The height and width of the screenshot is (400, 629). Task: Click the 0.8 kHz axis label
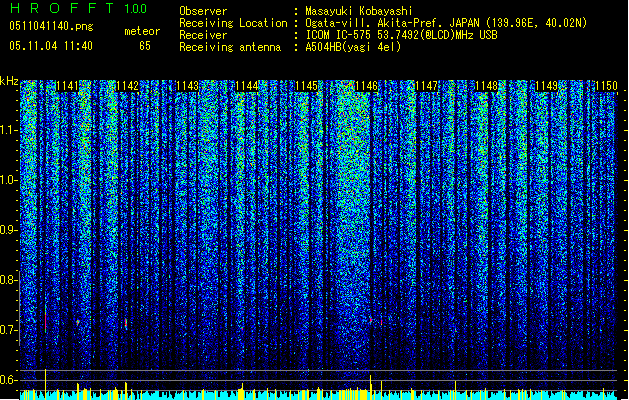coord(9,280)
